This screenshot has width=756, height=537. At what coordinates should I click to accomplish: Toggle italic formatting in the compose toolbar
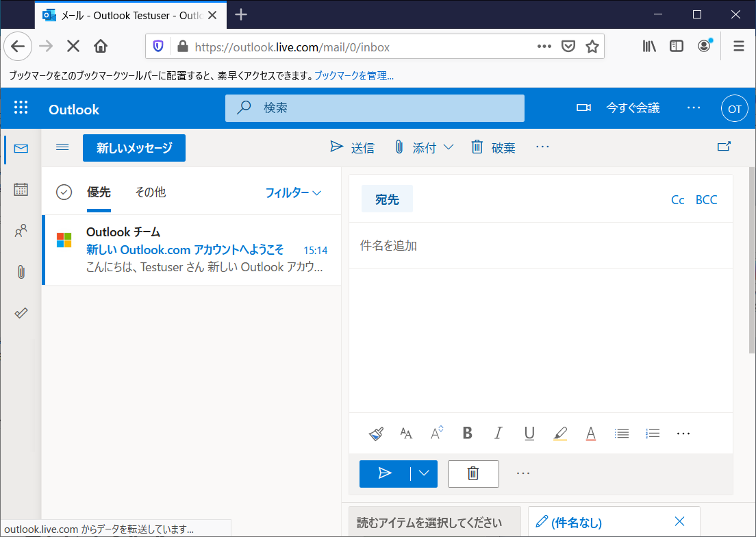(x=498, y=433)
